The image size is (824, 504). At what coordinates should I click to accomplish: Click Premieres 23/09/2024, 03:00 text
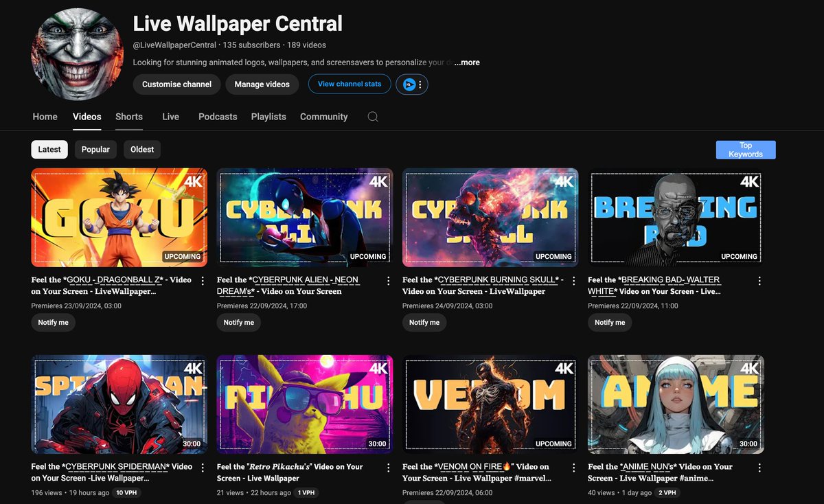click(76, 306)
